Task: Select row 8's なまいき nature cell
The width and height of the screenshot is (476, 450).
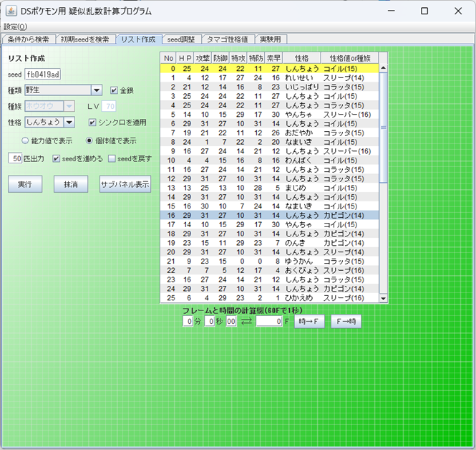Action: pyautogui.click(x=302, y=142)
